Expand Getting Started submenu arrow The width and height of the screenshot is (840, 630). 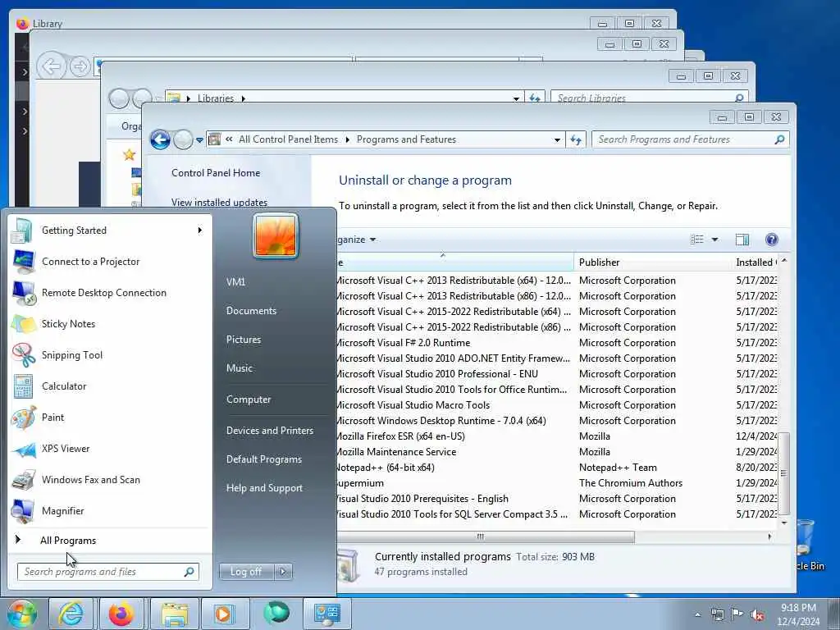pos(200,231)
